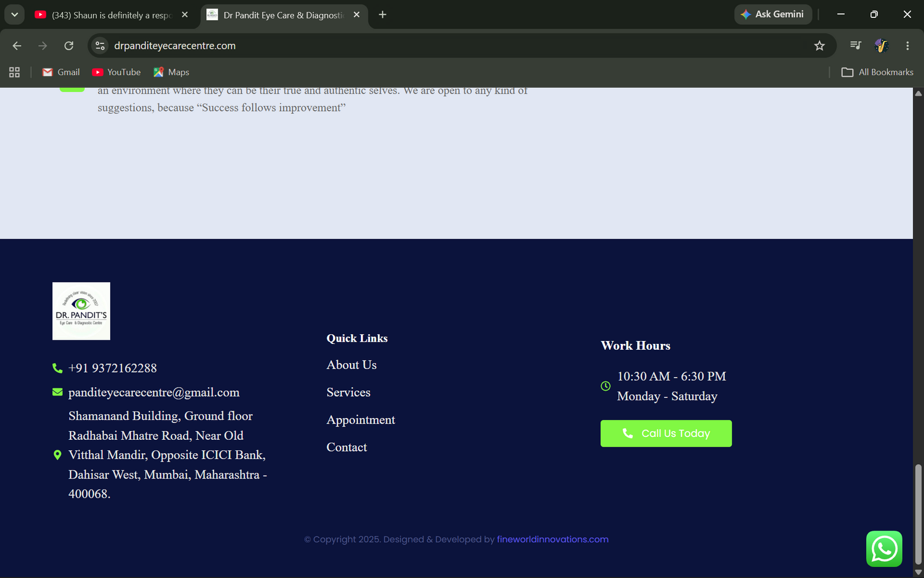This screenshot has height=578, width=924.
Task: Close the Dr Pandit Eye Care tab
Action: pos(356,14)
